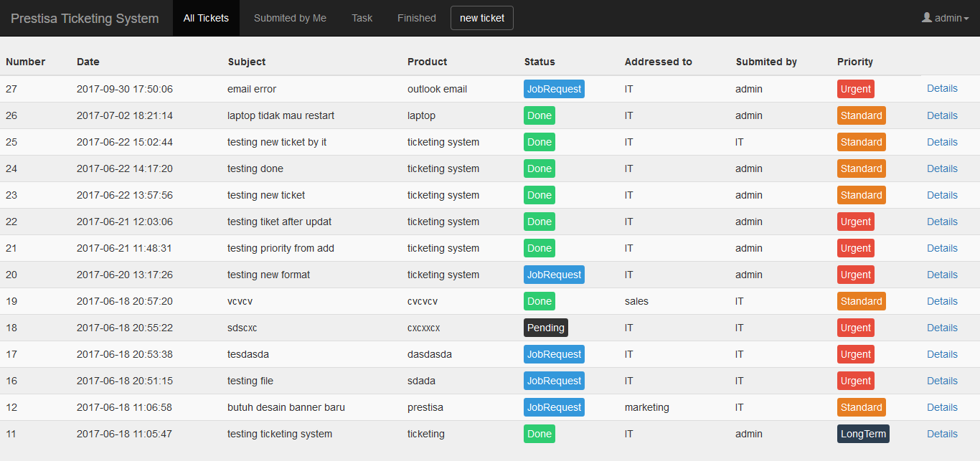The width and height of the screenshot is (980, 461).
Task: Click JobRequest badge on email error ticket
Action: [554, 89]
